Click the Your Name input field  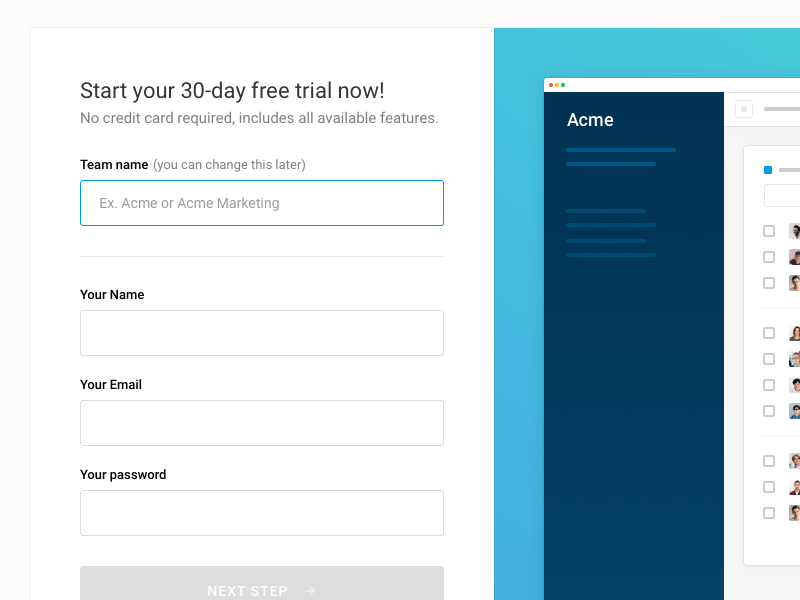(x=262, y=333)
